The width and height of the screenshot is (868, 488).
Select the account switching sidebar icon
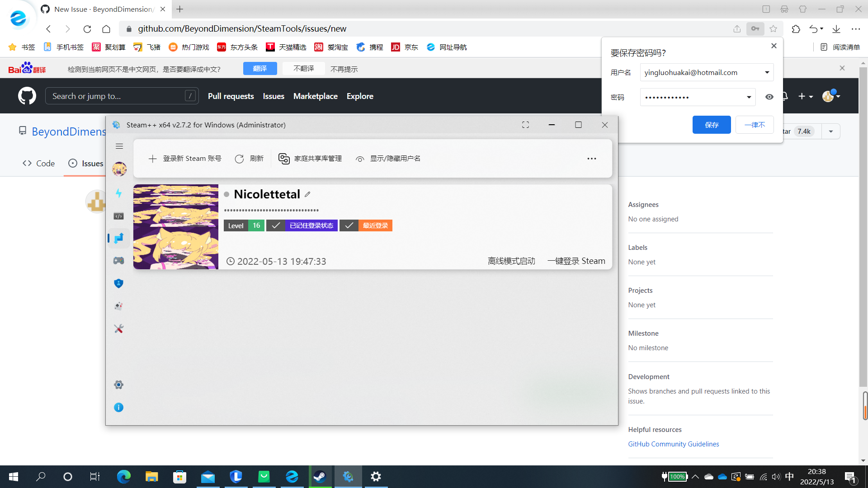tap(118, 238)
